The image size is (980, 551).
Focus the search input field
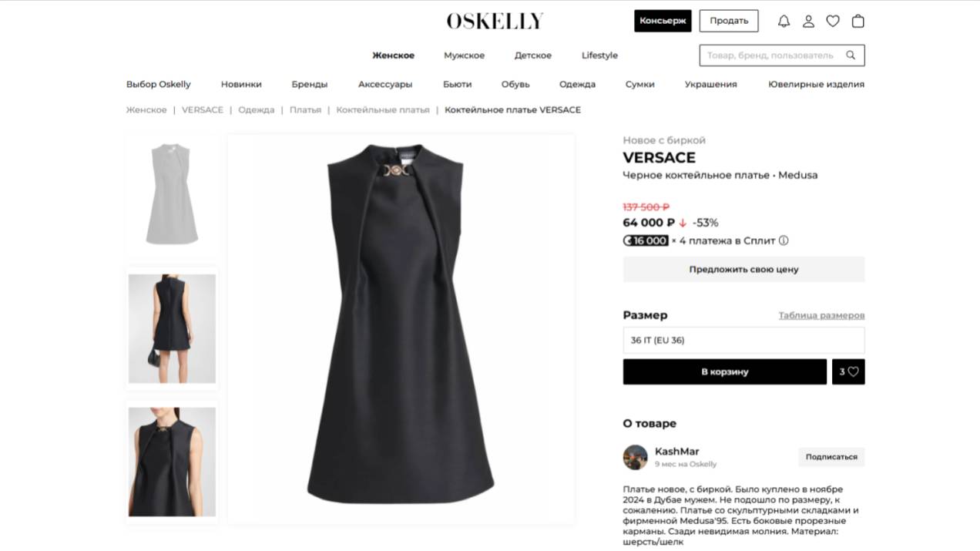click(772, 55)
